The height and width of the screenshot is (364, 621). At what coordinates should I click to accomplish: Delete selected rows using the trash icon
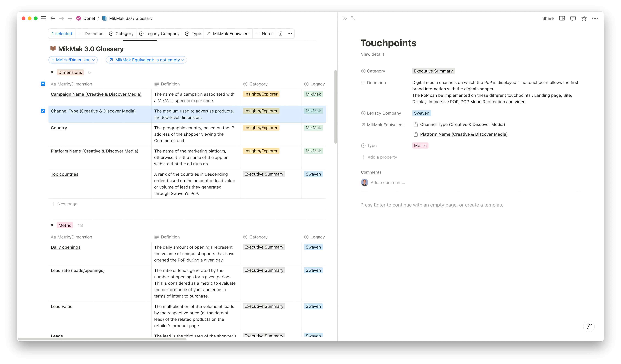[x=280, y=33]
